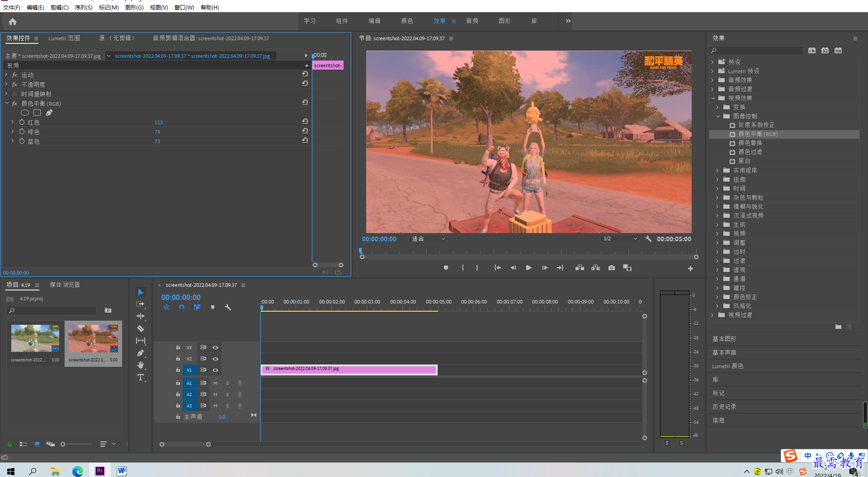Filter by accelerated effects icon
This screenshot has width=868, height=477.
click(812, 51)
